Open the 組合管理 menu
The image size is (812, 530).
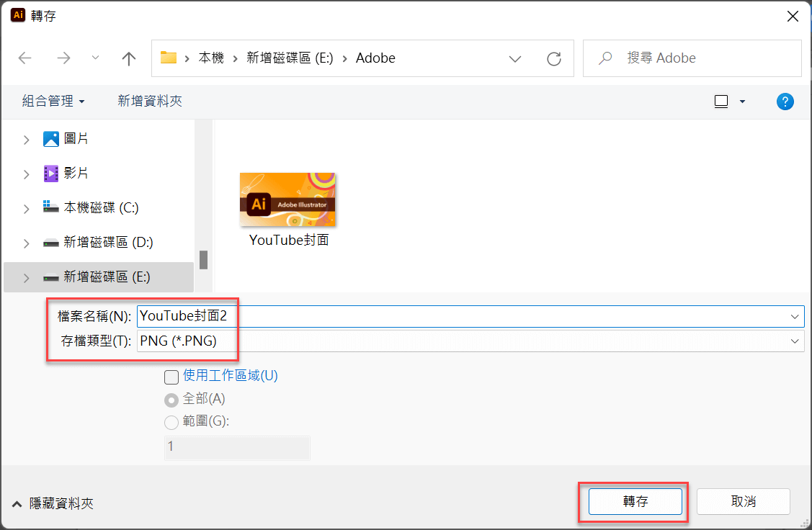coord(53,101)
